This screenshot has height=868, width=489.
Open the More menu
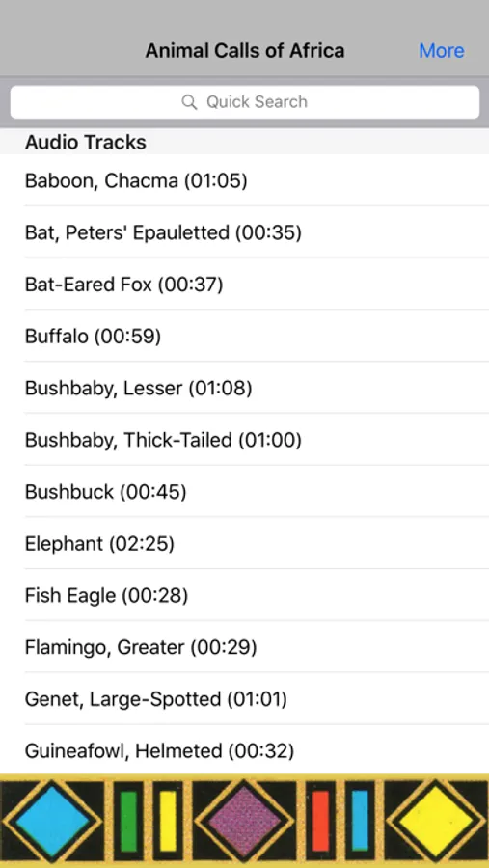click(x=442, y=51)
